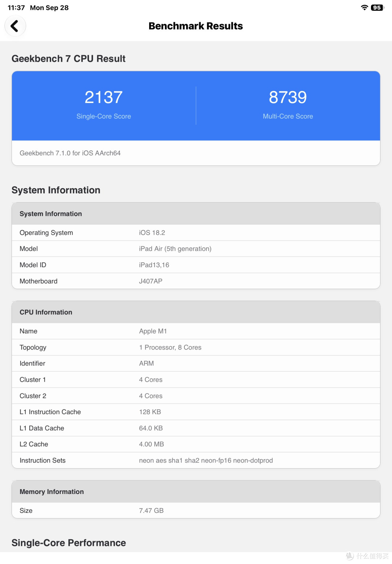Select the iPad13,16 value

click(x=154, y=265)
